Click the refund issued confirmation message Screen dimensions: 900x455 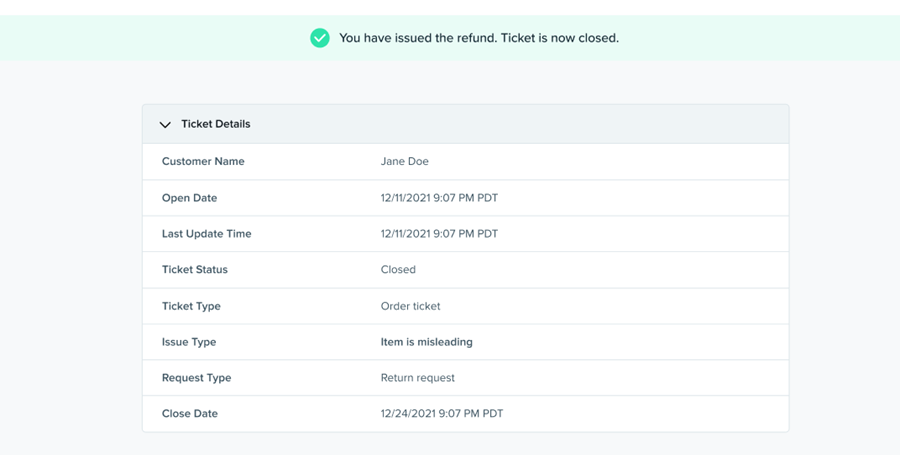[478, 38]
